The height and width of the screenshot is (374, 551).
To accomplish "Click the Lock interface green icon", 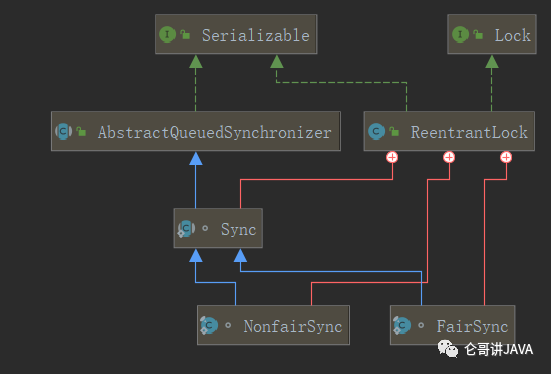I will click(460, 34).
